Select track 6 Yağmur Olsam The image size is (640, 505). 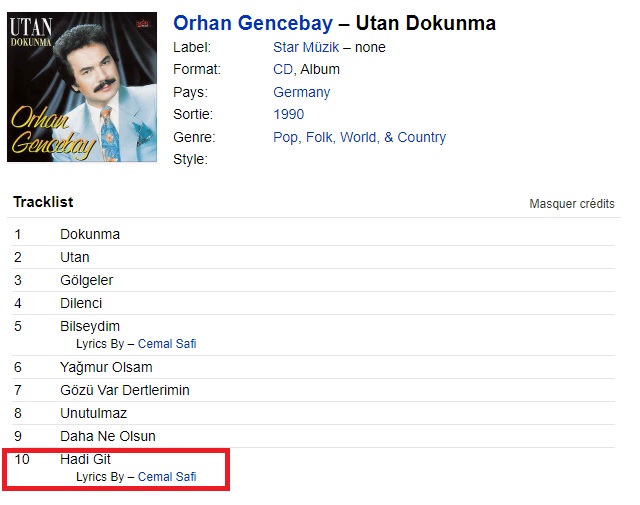[106, 367]
